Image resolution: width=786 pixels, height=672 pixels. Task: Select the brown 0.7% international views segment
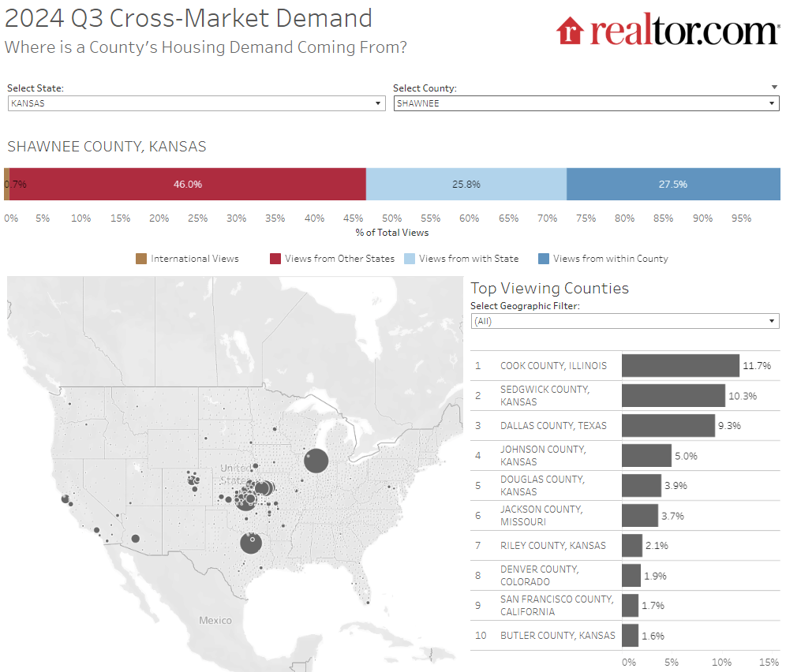6,185
